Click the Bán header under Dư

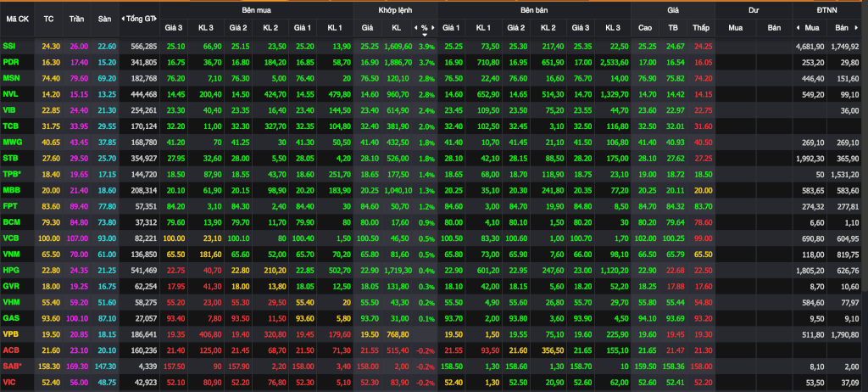pos(774,27)
